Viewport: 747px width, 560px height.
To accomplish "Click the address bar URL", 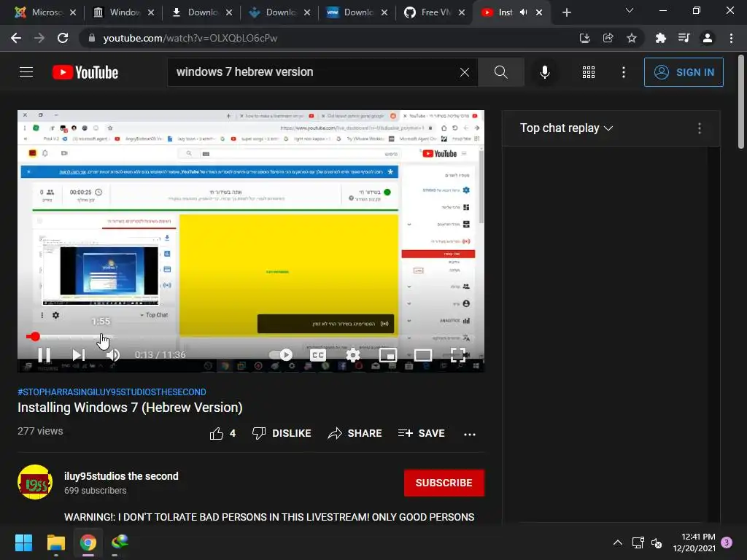I will pos(190,38).
